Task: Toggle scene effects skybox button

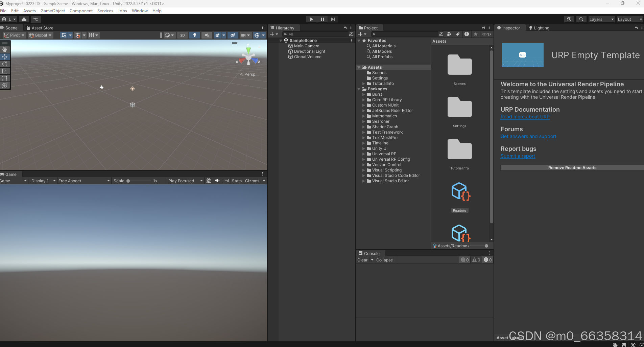Action: 217,35
